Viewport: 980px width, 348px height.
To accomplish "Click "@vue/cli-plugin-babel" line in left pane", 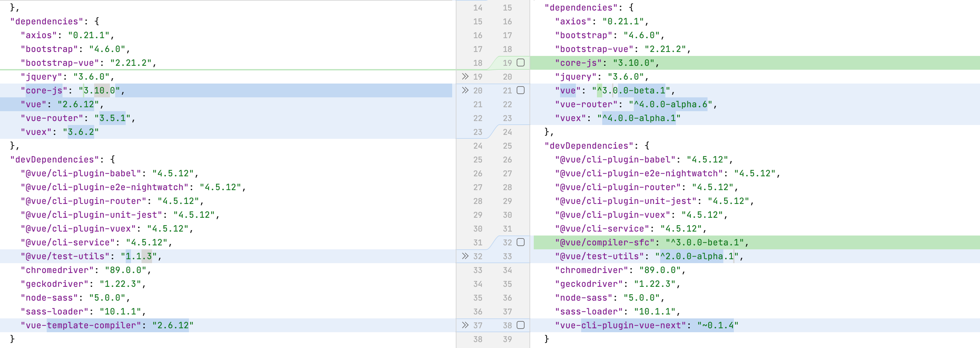I will click(x=110, y=173).
